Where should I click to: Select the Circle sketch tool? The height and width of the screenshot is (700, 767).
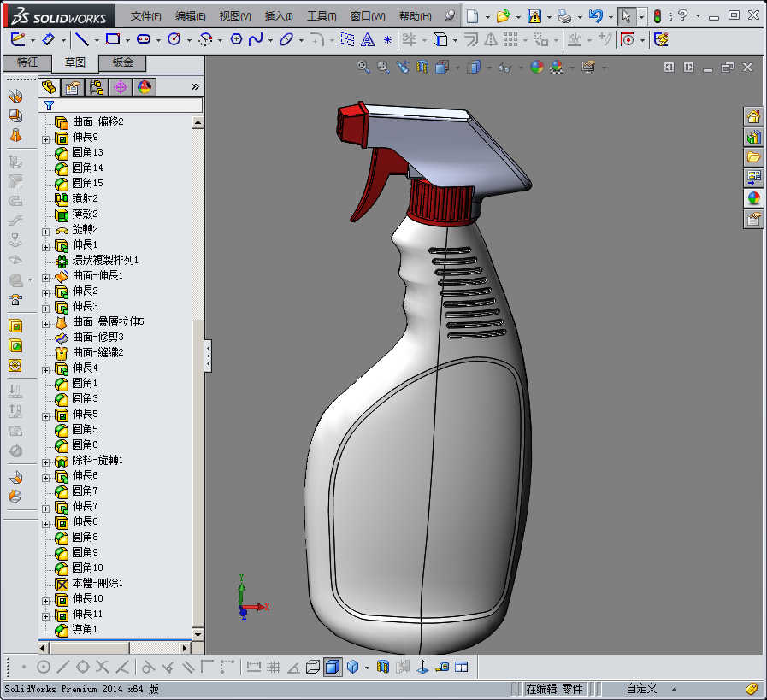[x=174, y=39]
